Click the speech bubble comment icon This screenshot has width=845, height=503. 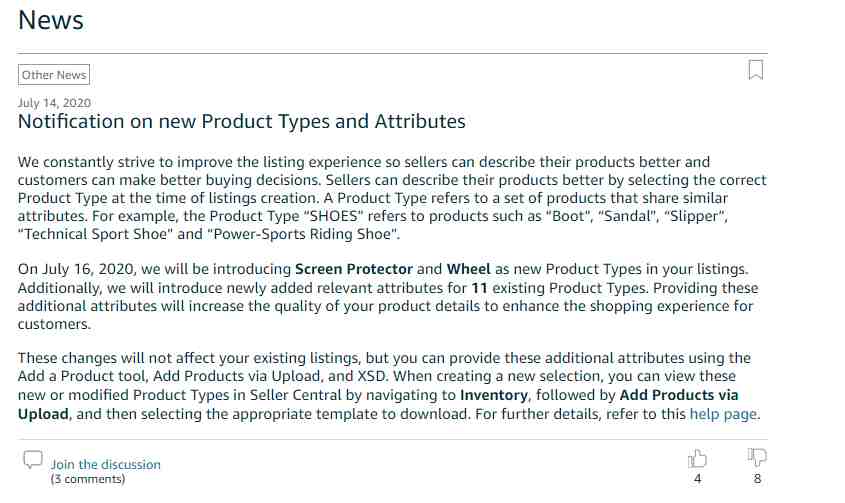coord(33,460)
